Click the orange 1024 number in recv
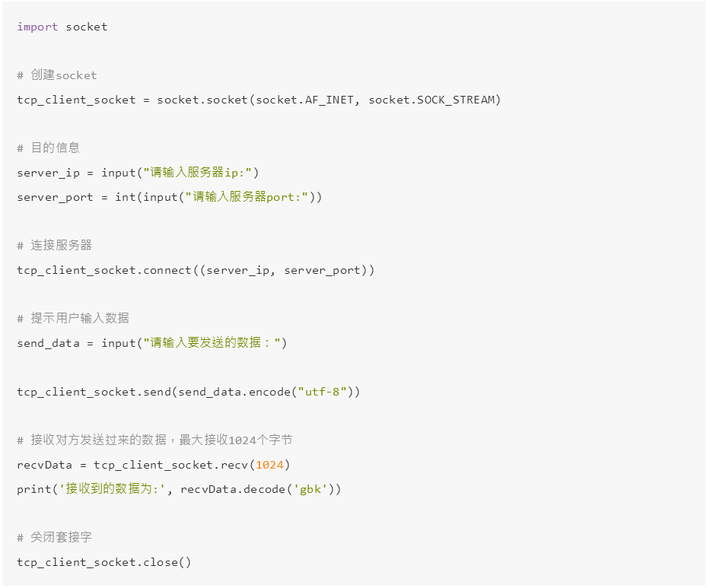710x588 pixels. coord(269,465)
